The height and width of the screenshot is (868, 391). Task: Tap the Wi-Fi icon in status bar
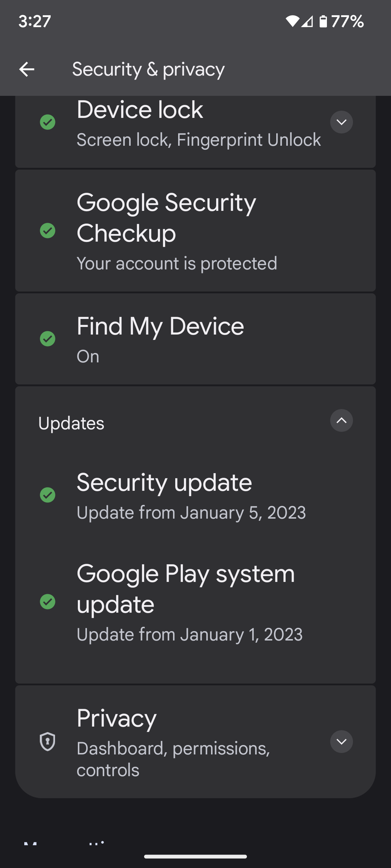pyautogui.click(x=292, y=21)
